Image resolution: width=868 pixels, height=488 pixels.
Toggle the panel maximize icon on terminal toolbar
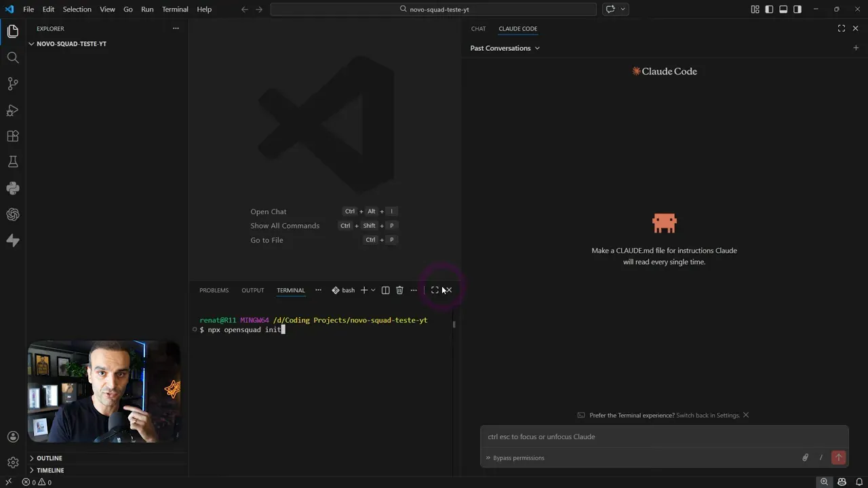click(435, 289)
